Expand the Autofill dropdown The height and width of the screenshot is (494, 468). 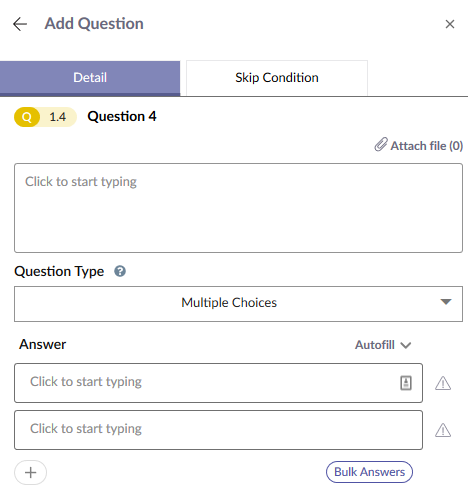point(383,345)
